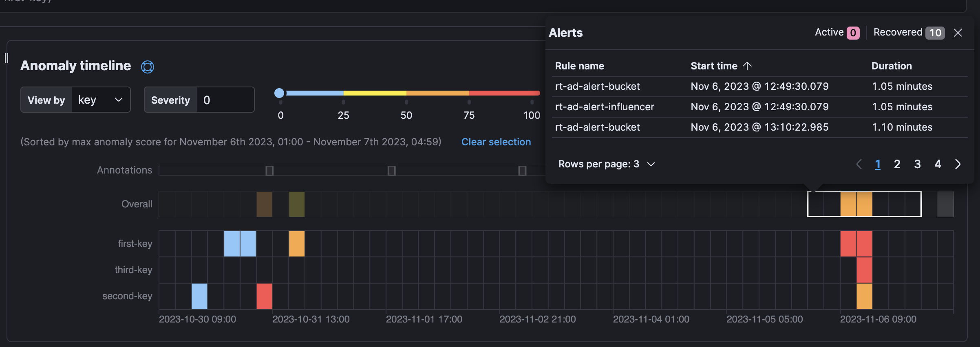Click the severity slider handle at 0
This screenshot has width=980, height=347.
(279, 93)
